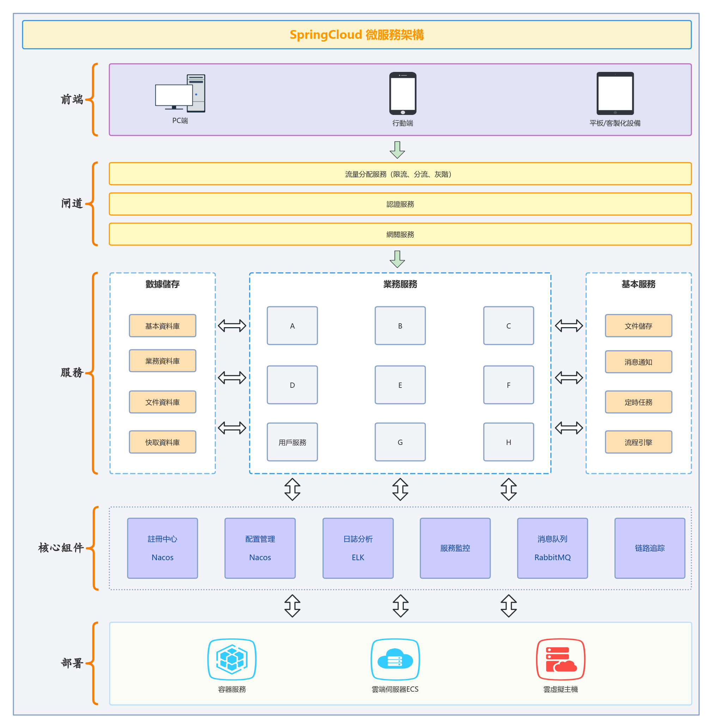Select the 链路追踪 component
The image size is (712, 728).
(x=650, y=548)
